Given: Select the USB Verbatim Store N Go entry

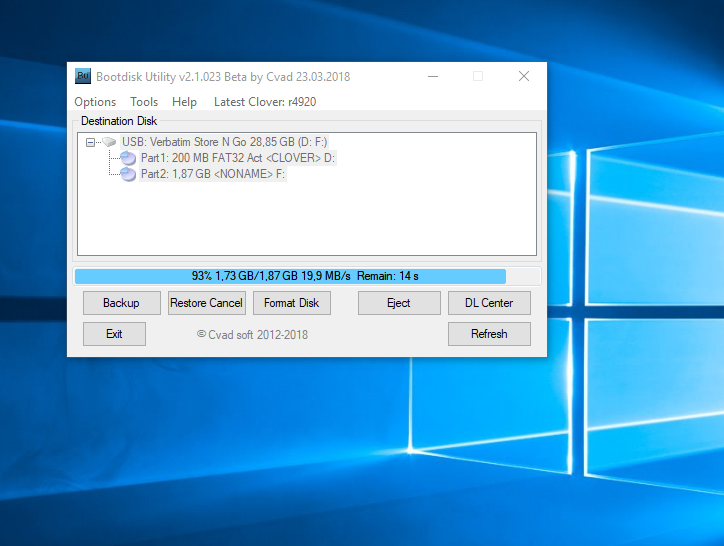Looking at the screenshot, I should pos(224,142).
